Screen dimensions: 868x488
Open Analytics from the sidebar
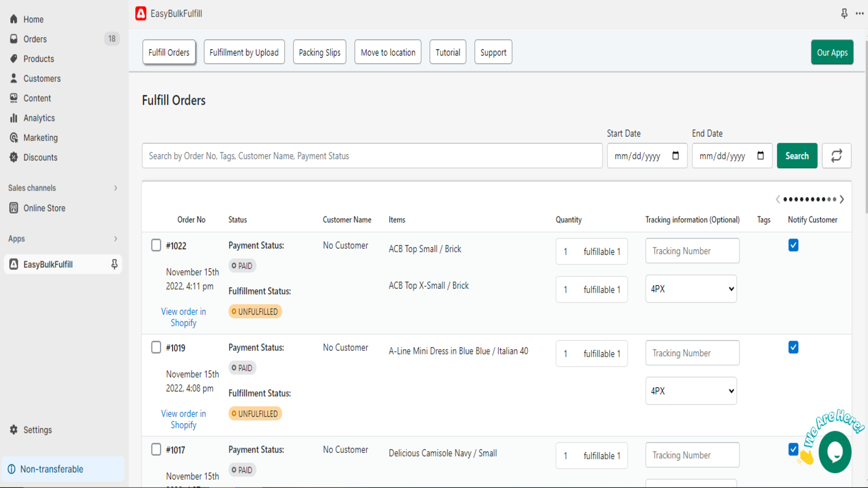click(39, 118)
